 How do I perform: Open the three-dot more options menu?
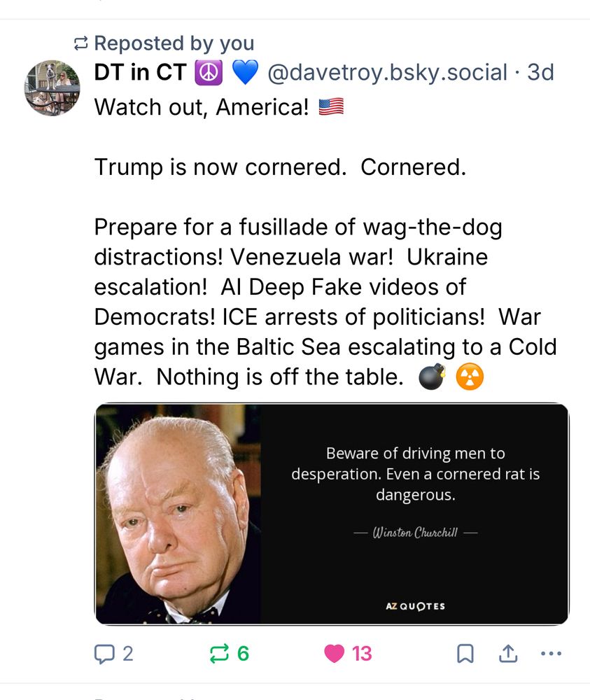coord(552,654)
